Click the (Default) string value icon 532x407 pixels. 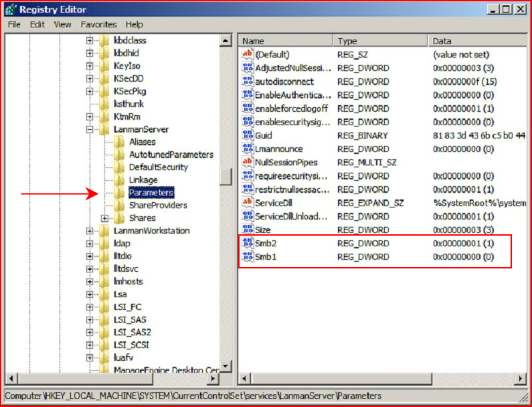pyautogui.click(x=248, y=54)
